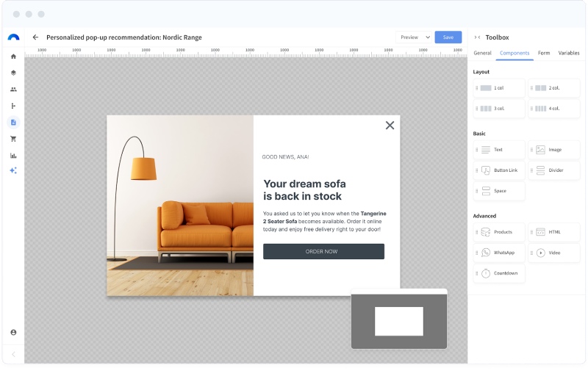Viewport: 588px width, 373px height.
Task: Collapse the Toolbox panel
Action: [477, 37]
